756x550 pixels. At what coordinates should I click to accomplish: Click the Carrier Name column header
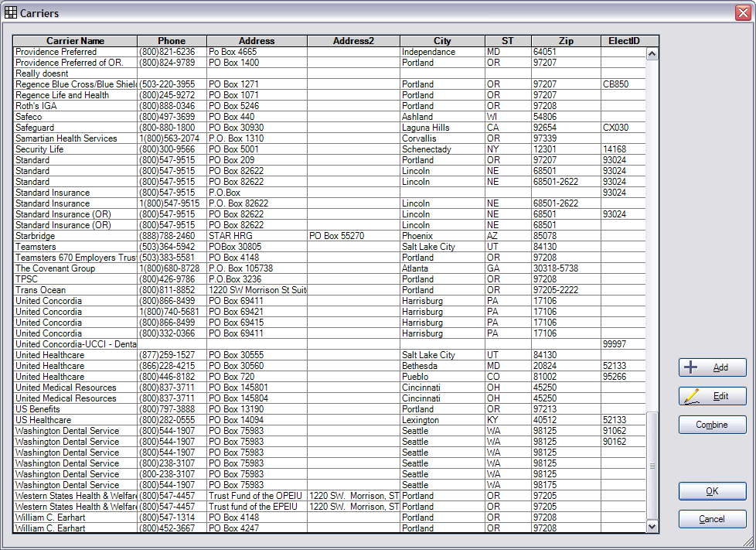pos(75,41)
